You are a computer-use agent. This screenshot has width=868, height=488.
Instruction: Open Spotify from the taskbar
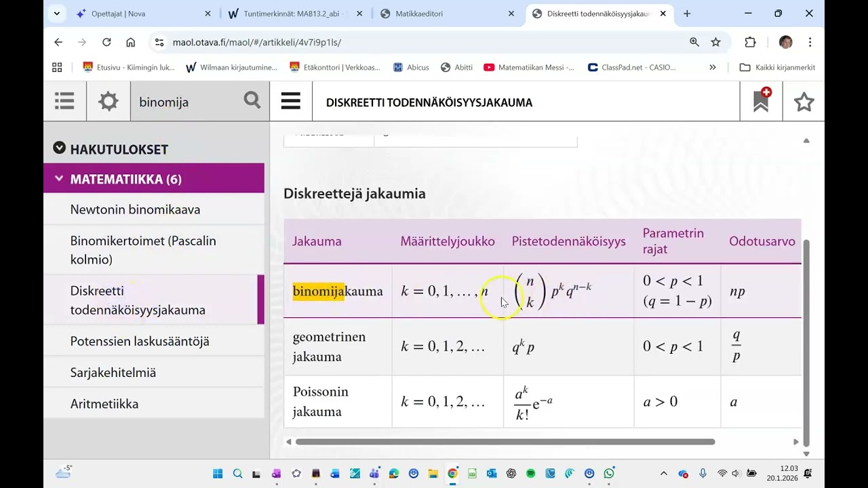click(531, 474)
